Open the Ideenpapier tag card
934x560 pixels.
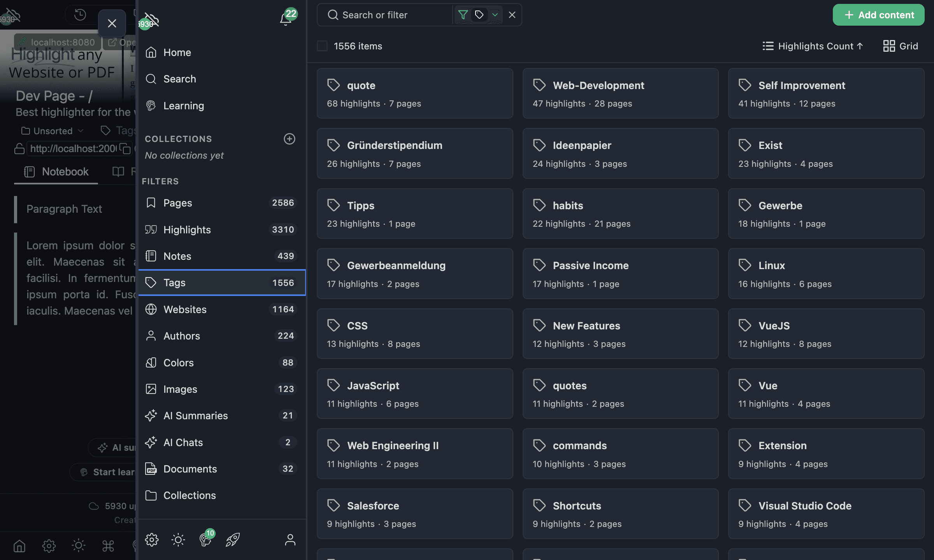point(620,154)
